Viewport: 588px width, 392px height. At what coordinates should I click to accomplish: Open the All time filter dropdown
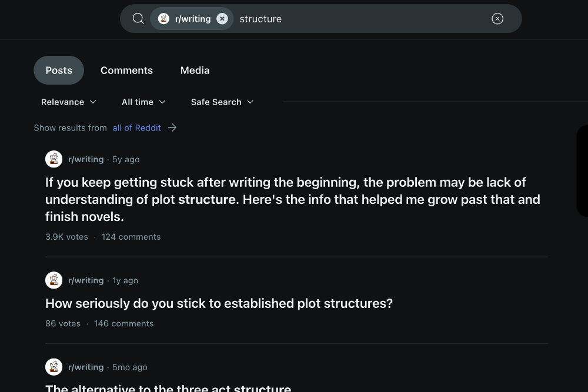point(143,102)
